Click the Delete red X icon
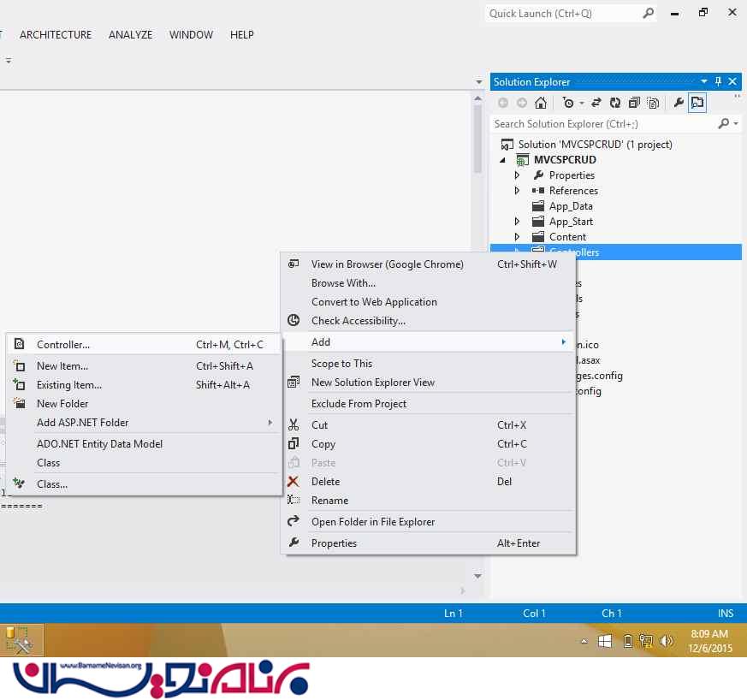Viewport: 747px width, 700px height. pos(293,482)
